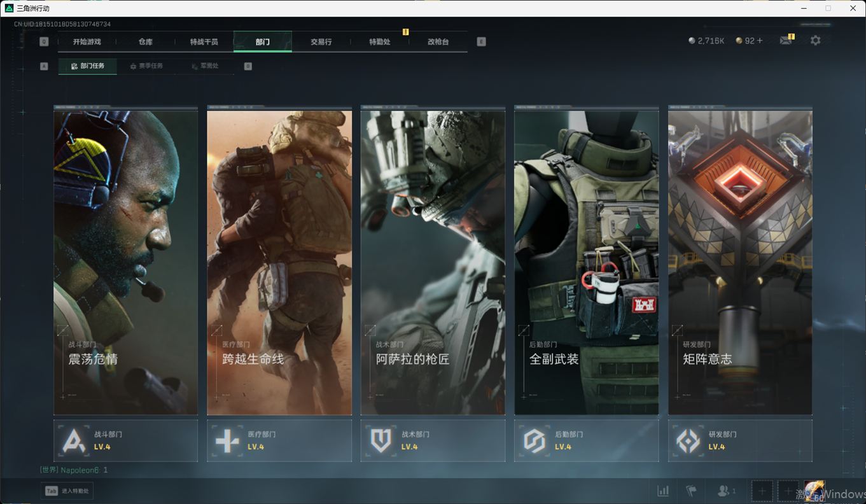Screen dimensions: 866x504
Task: Click the player avatar at bottom right
Action: tap(814, 491)
